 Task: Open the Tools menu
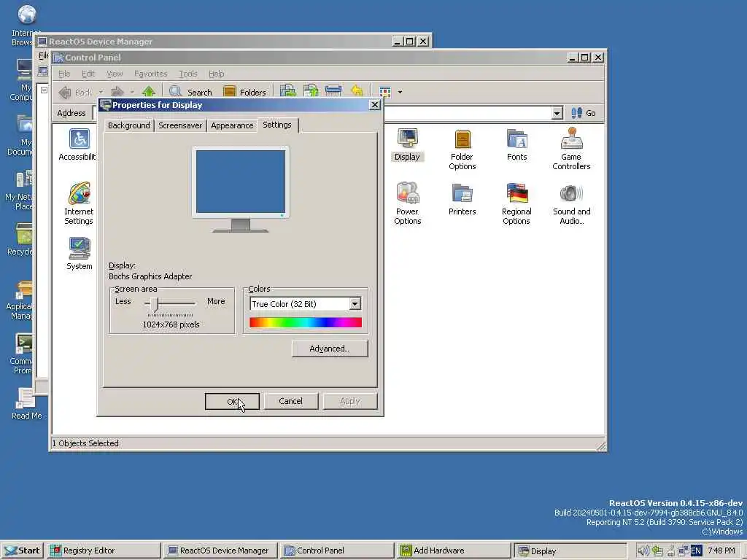pos(188,74)
